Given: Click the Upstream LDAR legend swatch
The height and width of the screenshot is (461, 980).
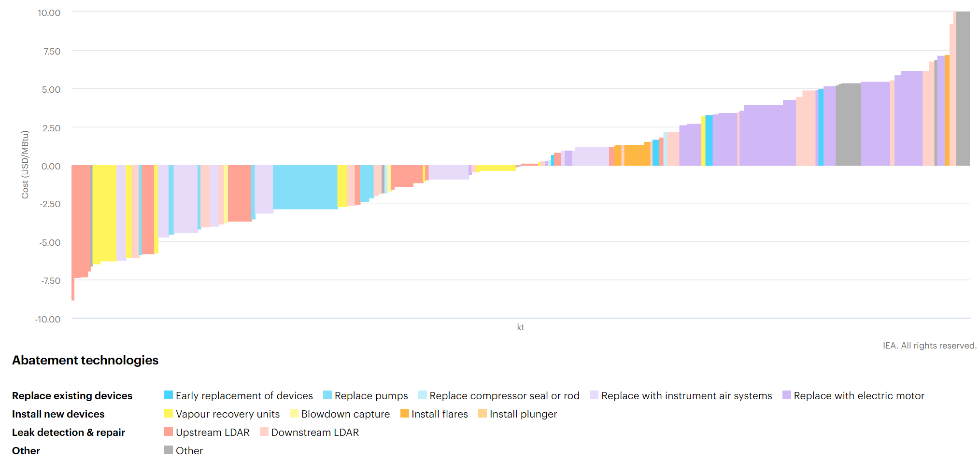Looking at the screenshot, I should tap(169, 432).
